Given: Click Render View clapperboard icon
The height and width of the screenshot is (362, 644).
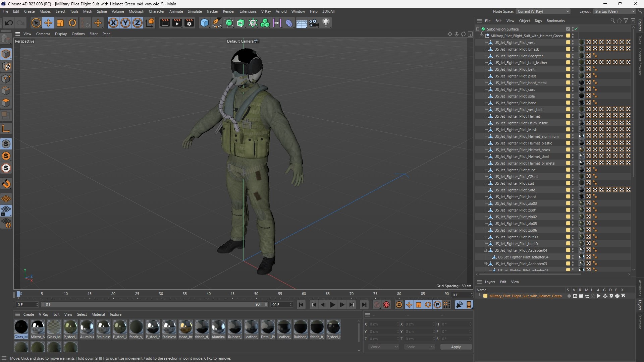Looking at the screenshot, I should (165, 23).
